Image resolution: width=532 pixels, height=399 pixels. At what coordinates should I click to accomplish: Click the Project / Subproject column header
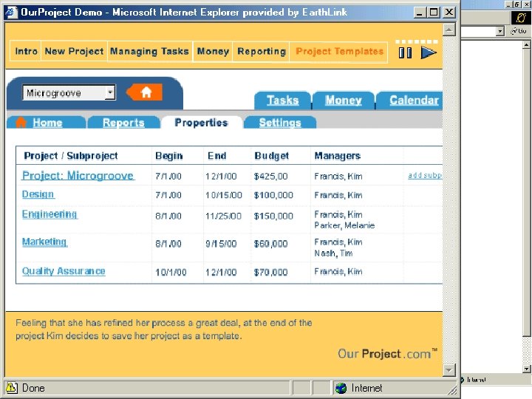tap(71, 156)
